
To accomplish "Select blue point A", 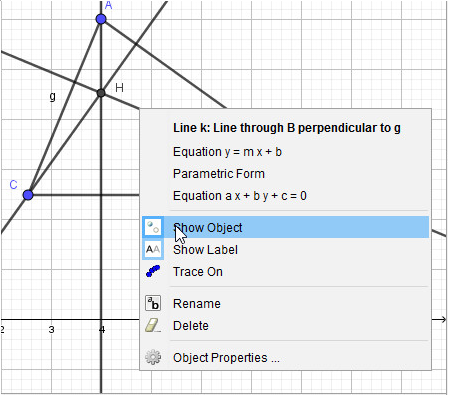I will pos(101,19).
